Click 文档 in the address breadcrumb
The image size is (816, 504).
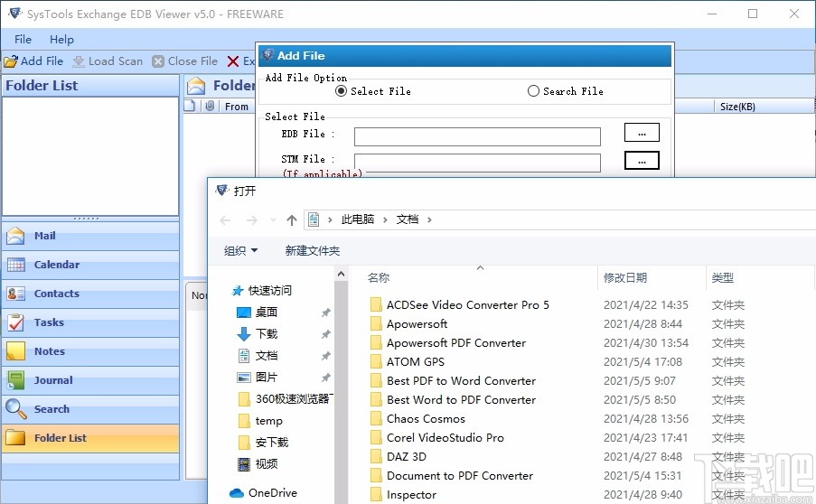(x=408, y=219)
